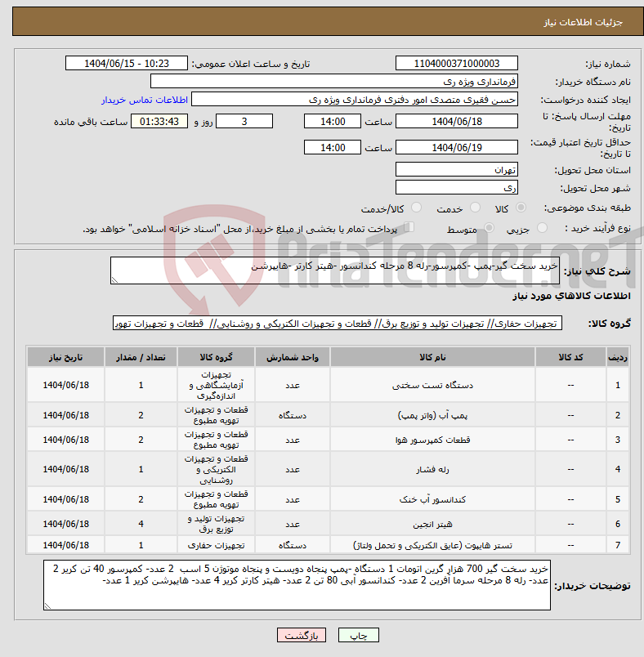
Task: Click the اطلاعات کالاهای مورد نیاز heading
Action: click(x=571, y=297)
